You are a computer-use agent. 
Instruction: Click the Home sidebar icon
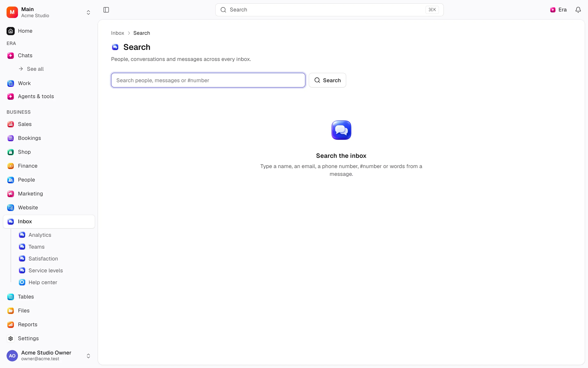click(x=11, y=31)
